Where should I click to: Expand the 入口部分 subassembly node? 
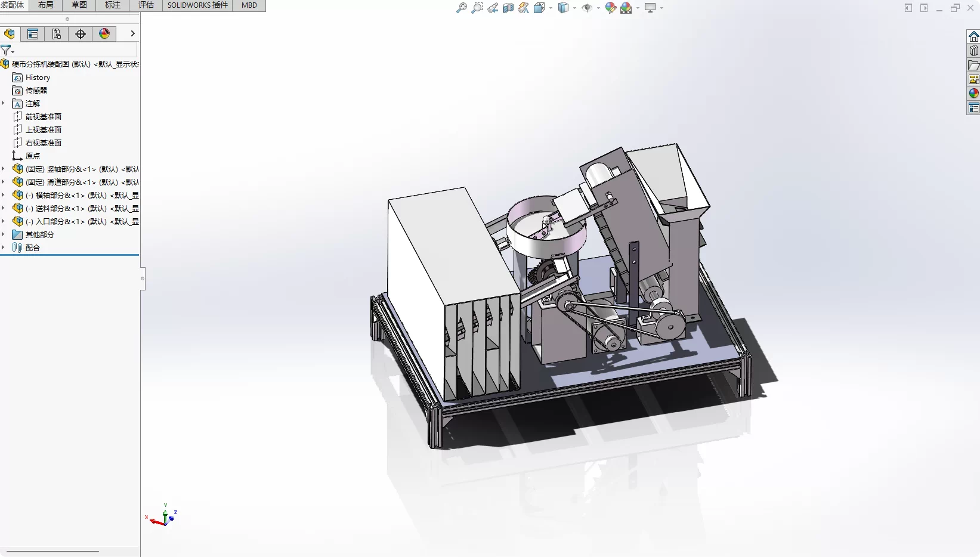click(x=3, y=221)
